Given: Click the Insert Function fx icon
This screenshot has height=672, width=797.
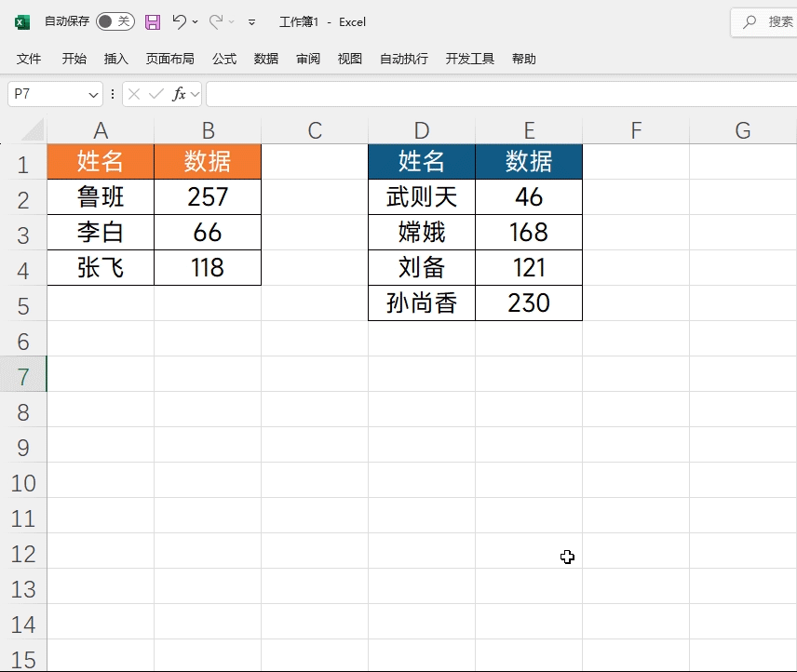Looking at the screenshot, I should point(179,94).
